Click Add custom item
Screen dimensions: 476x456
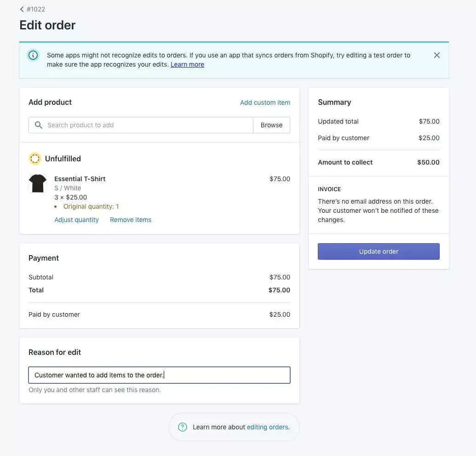[265, 103]
